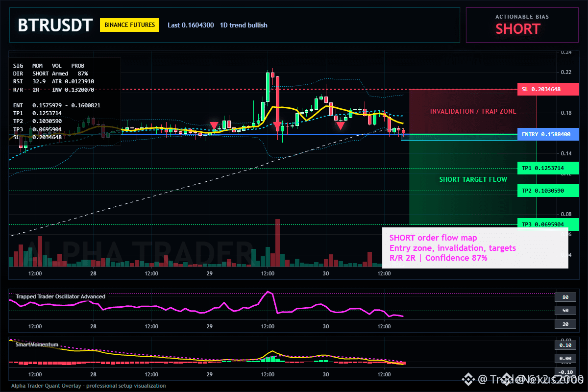Click the SmartMomentum scale value 0.10

565,345
